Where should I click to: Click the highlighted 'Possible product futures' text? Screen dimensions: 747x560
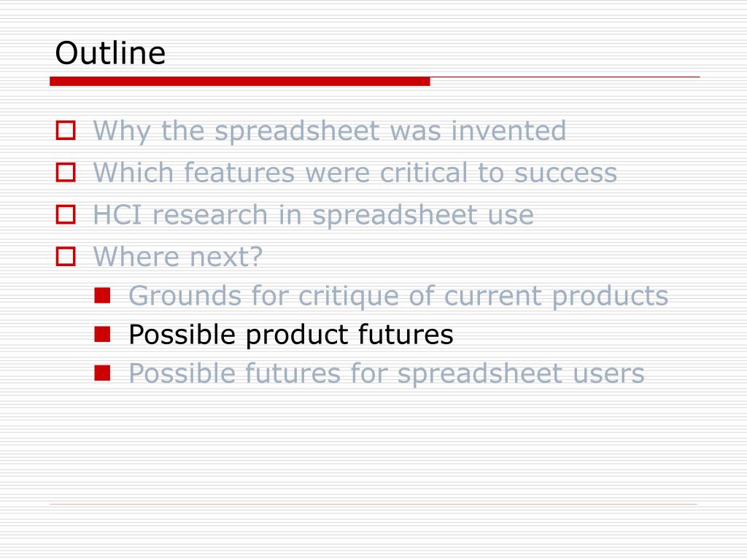pos(291,334)
